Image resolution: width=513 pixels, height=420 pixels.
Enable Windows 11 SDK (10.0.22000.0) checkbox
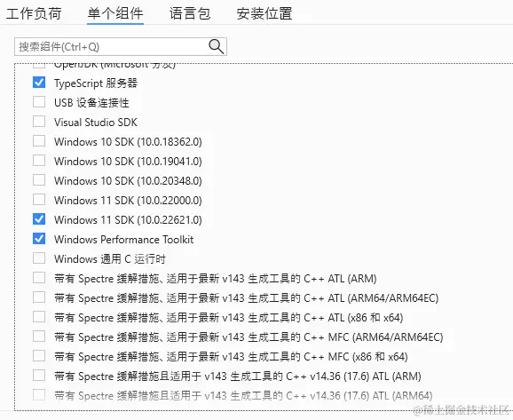39,200
